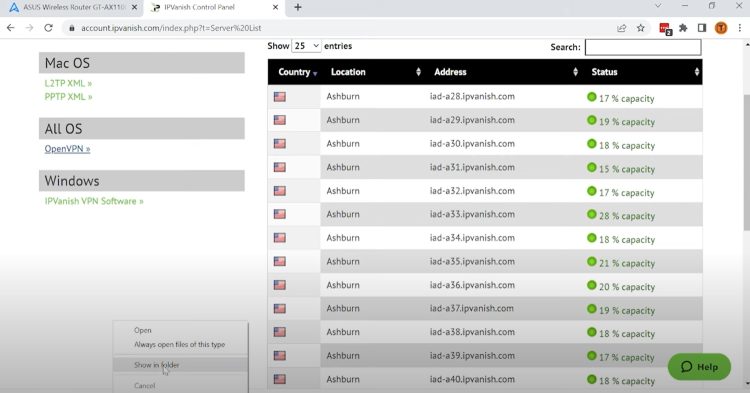
Task: Click Ashburn location in iad-a29 row
Action: pyautogui.click(x=343, y=120)
